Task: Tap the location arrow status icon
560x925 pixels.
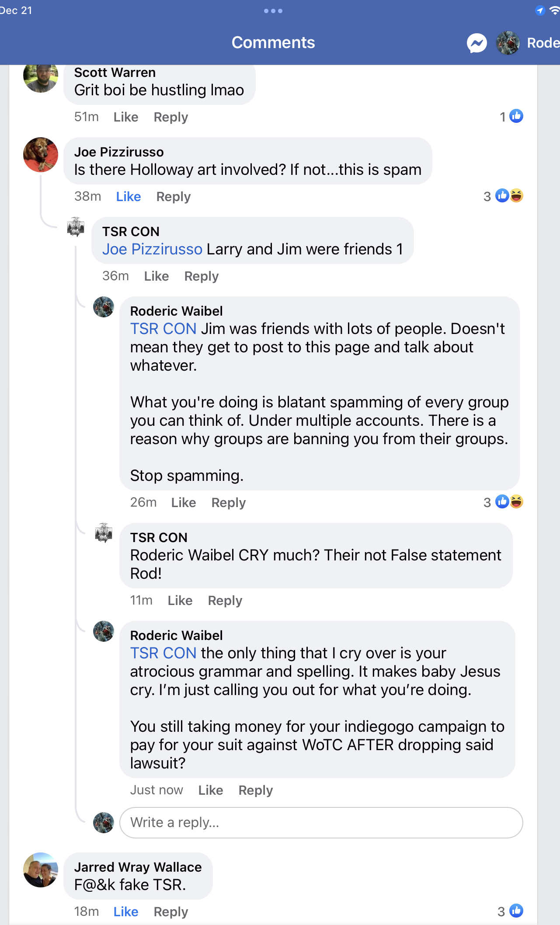Action: tap(540, 10)
